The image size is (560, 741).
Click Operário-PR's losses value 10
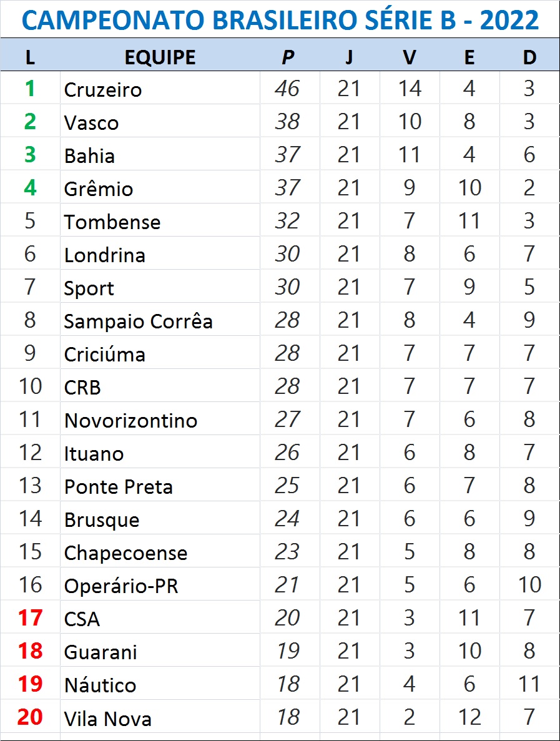coord(529,584)
